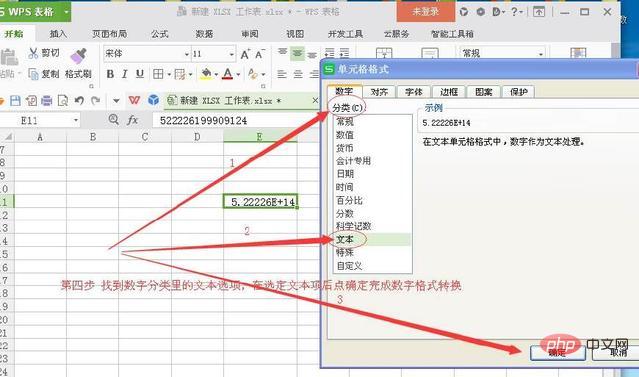The image size is (639, 377).
Task: Toggle underline formatting U
Action: point(140,74)
